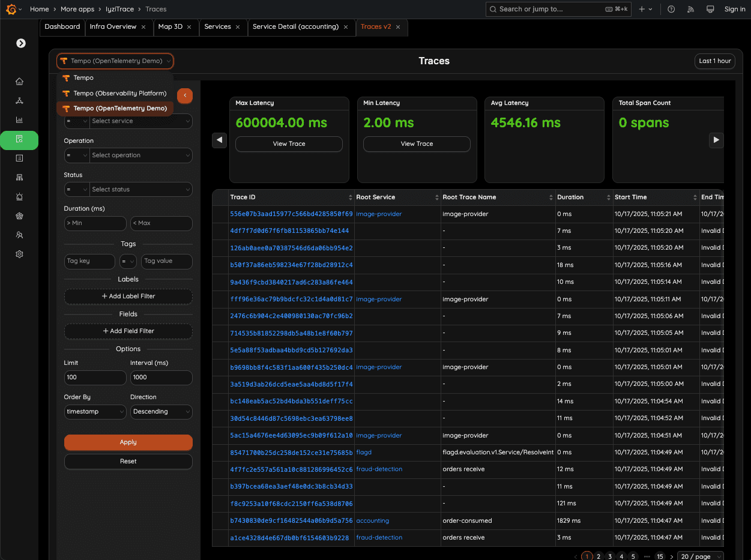This screenshot has width=751, height=560.
Task: Click the monitor display icon in the header
Action: pyautogui.click(x=711, y=9)
